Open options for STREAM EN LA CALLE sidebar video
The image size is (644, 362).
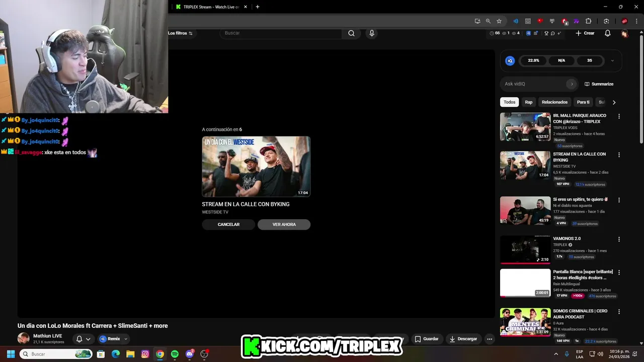pos(619,155)
